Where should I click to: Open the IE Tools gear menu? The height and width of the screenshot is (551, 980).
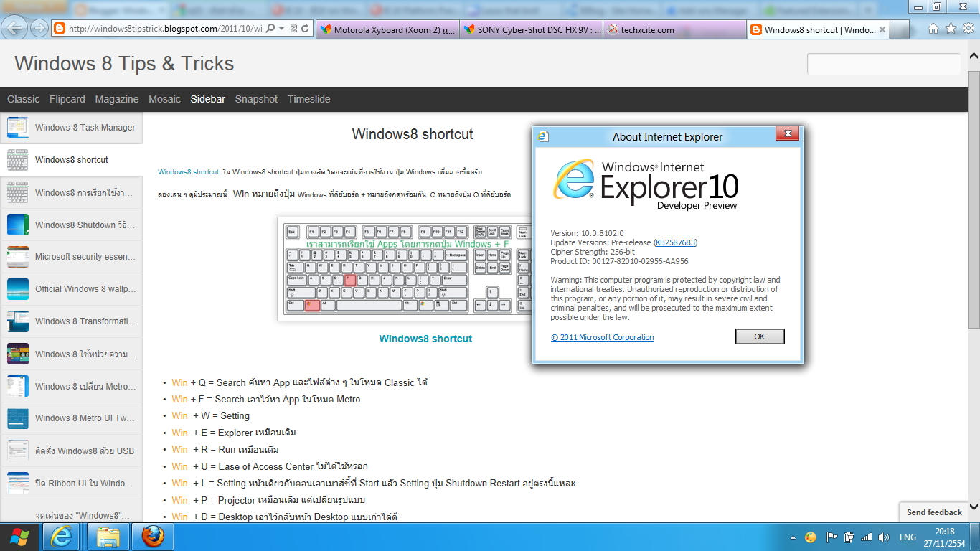[968, 29]
